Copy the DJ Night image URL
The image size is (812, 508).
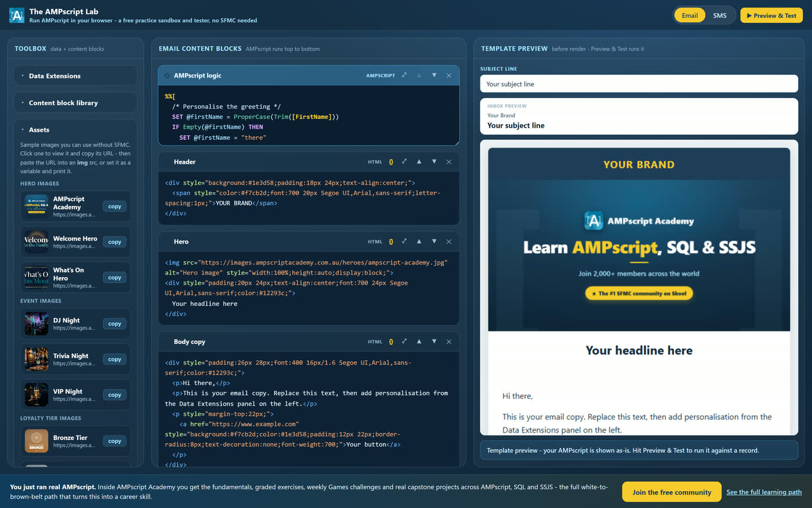tap(115, 324)
